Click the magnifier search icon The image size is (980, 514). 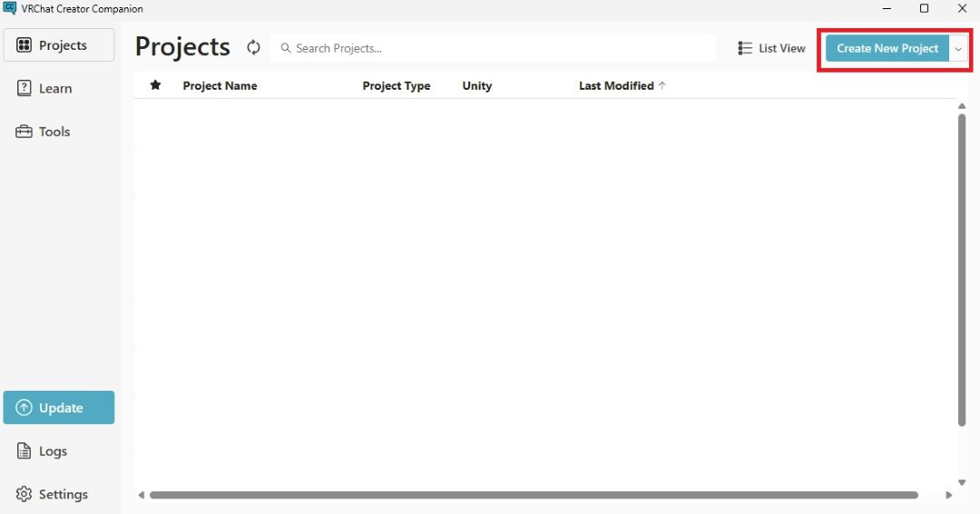click(x=286, y=48)
